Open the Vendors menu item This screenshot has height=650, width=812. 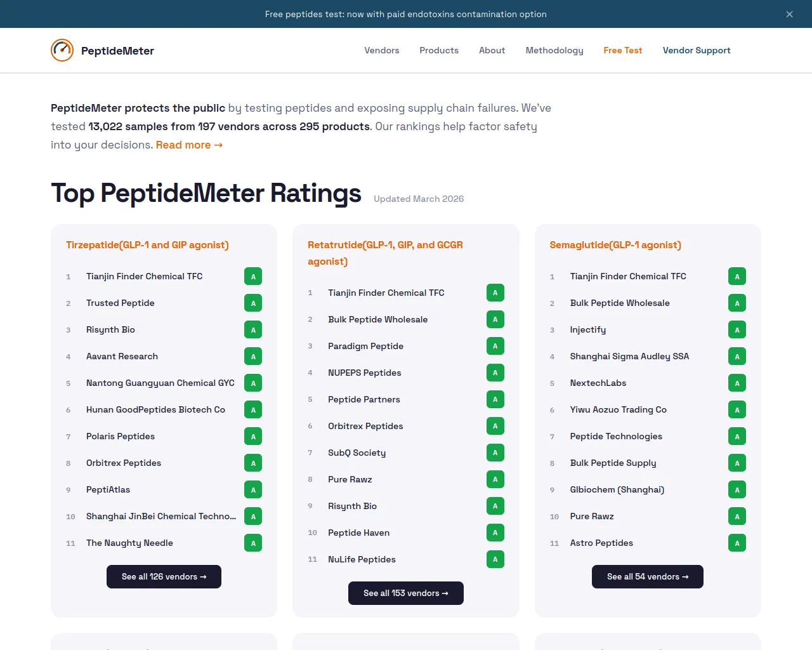382,50
